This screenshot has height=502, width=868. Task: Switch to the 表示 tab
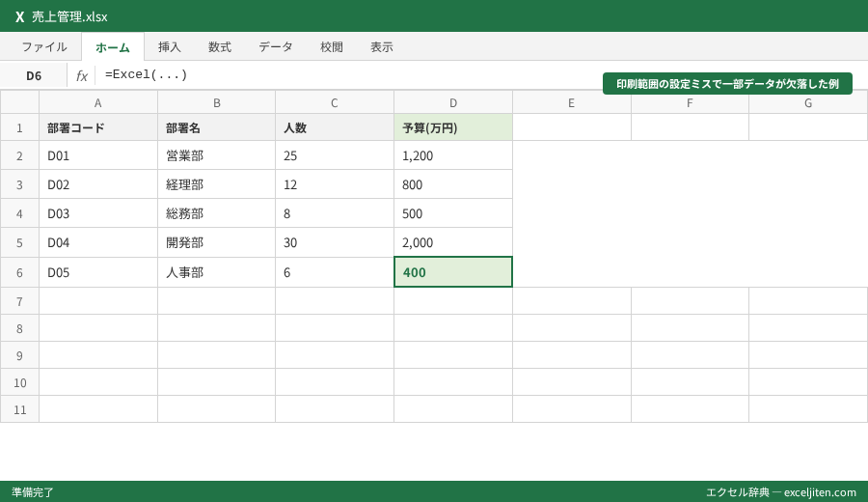pyautogui.click(x=382, y=47)
